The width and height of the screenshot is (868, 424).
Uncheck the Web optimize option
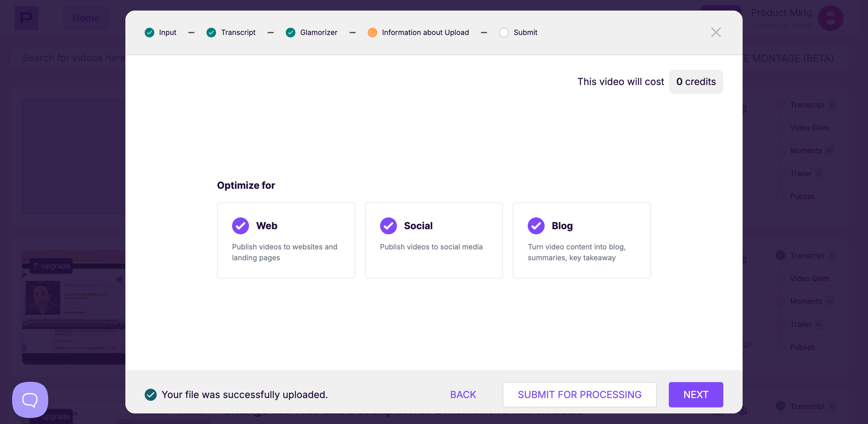tap(240, 226)
